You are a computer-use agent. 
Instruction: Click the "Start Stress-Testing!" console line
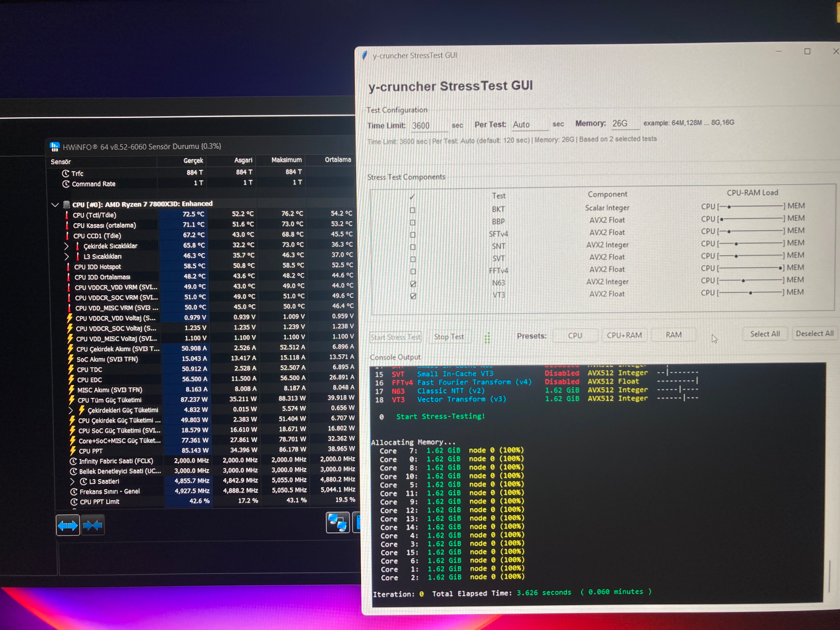click(440, 416)
